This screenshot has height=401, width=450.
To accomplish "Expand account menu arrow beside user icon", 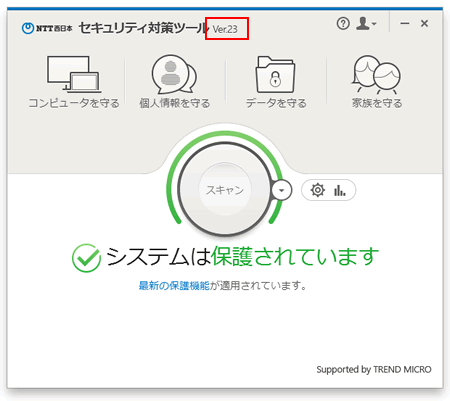I will click(x=374, y=24).
